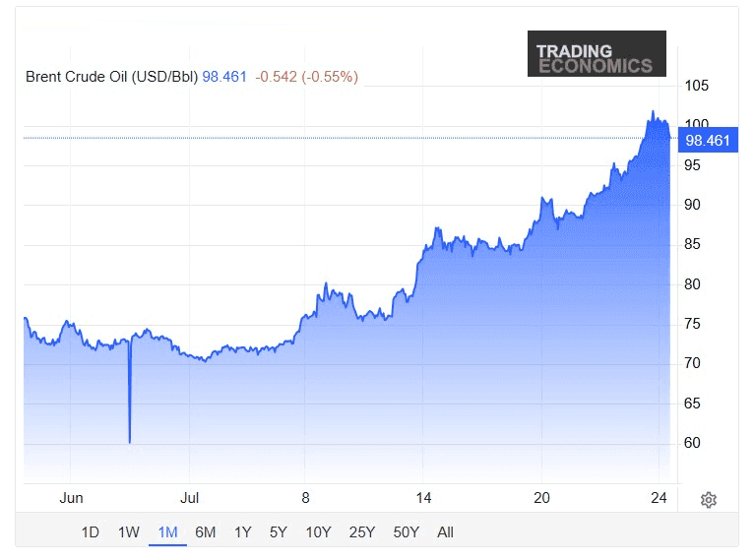Click the chart's highest peak above 100
Viewport: 754px width, 560px height.
click(653, 112)
